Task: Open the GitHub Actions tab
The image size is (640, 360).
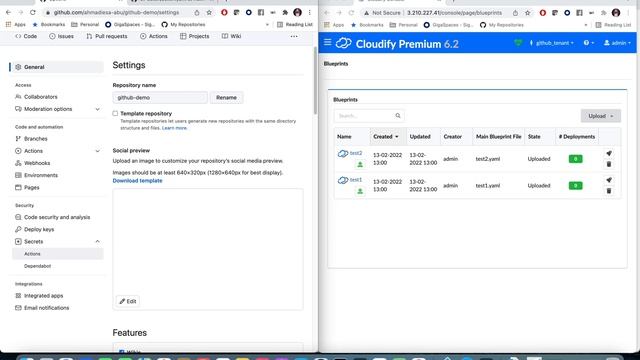Action: [x=154, y=36]
